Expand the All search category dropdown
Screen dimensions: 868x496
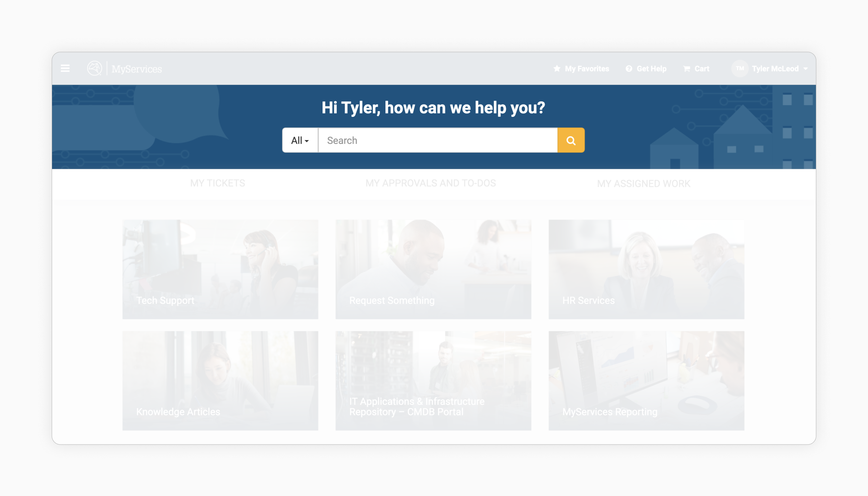(x=300, y=140)
